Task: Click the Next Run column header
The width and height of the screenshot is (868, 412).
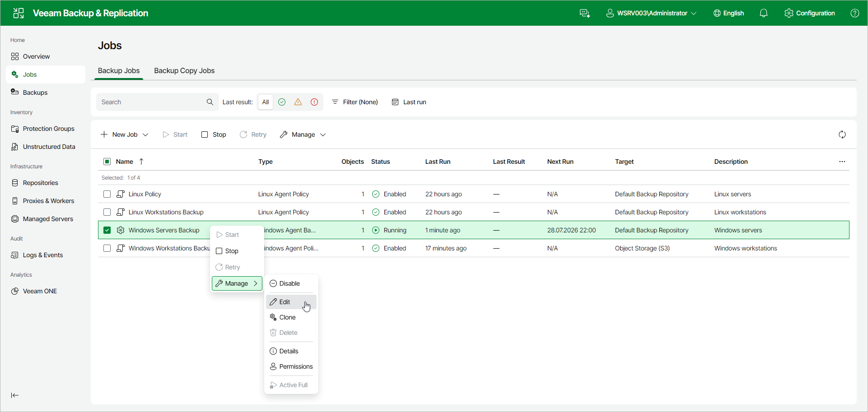Action: tap(560, 162)
